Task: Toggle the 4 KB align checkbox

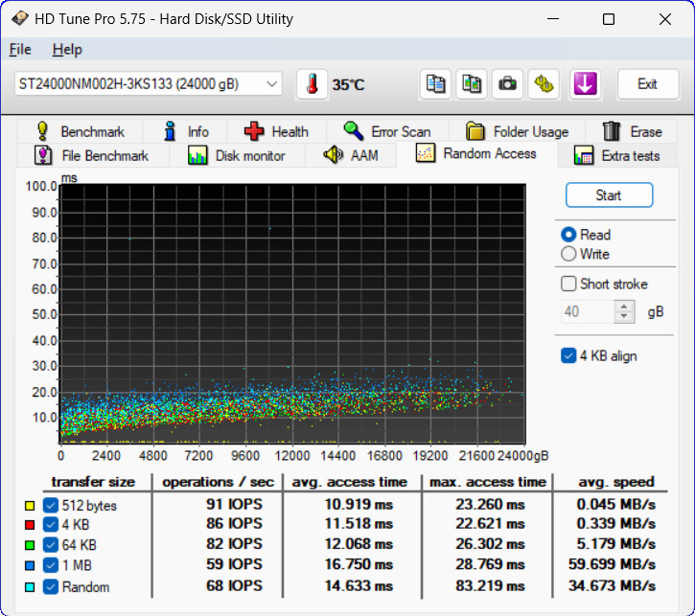Action: pos(568,355)
